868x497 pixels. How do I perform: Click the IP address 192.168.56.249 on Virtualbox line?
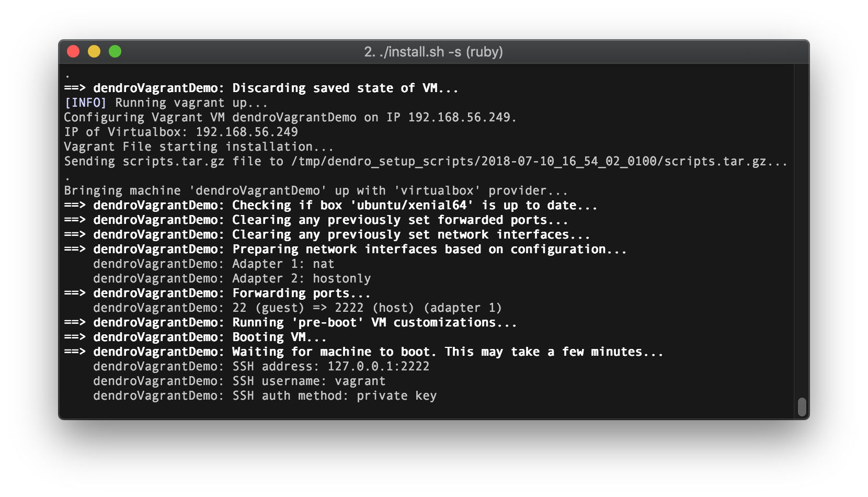click(247, 132)
